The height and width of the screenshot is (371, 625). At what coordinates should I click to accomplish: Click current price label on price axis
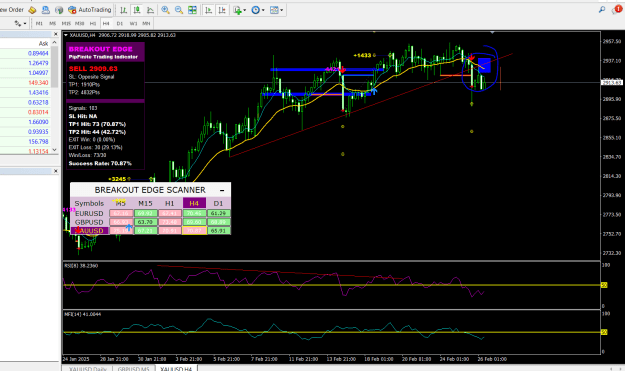point(611,82)
